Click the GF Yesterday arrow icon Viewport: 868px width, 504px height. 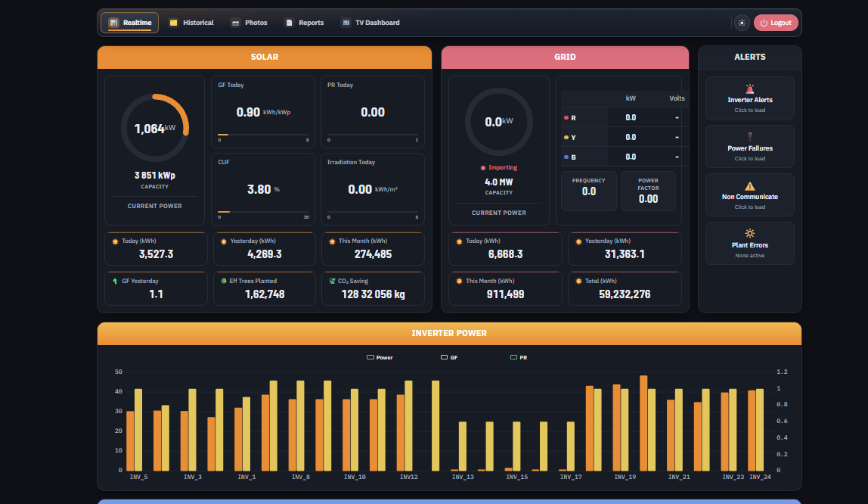pyautogui.click(x=115, y=282)
